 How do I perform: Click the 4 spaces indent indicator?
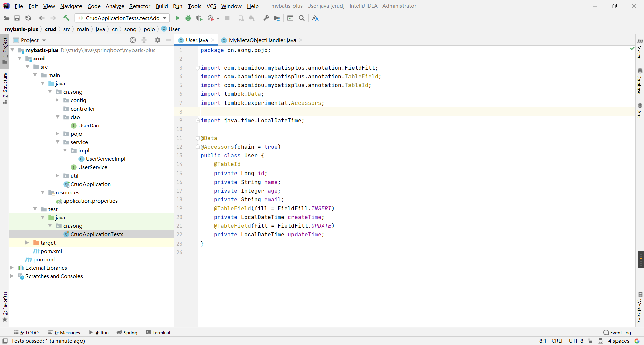pyautogui.click(x=619, y=341)
